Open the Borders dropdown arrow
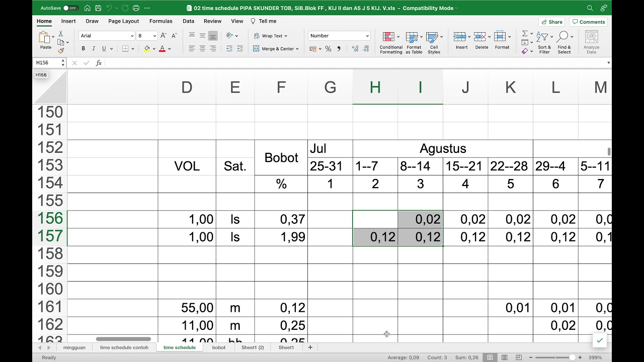Screen dimensions: 644x362 tap(132, 49)
